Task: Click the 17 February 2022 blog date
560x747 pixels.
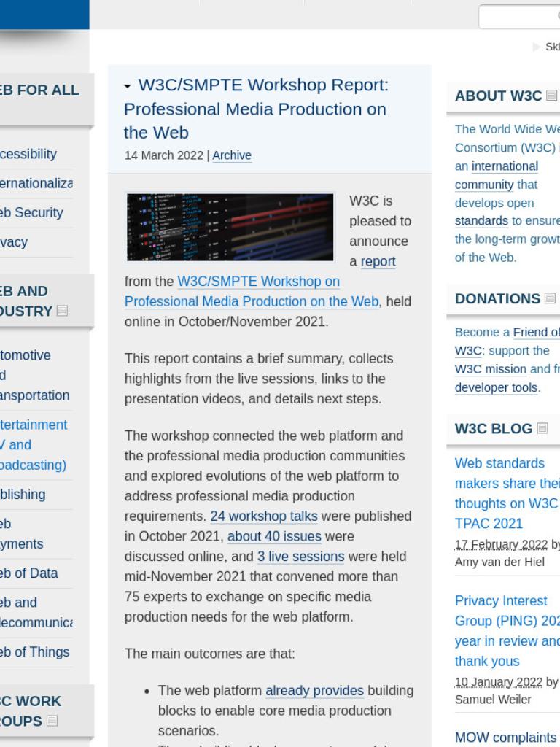Action: click(501, 544)
